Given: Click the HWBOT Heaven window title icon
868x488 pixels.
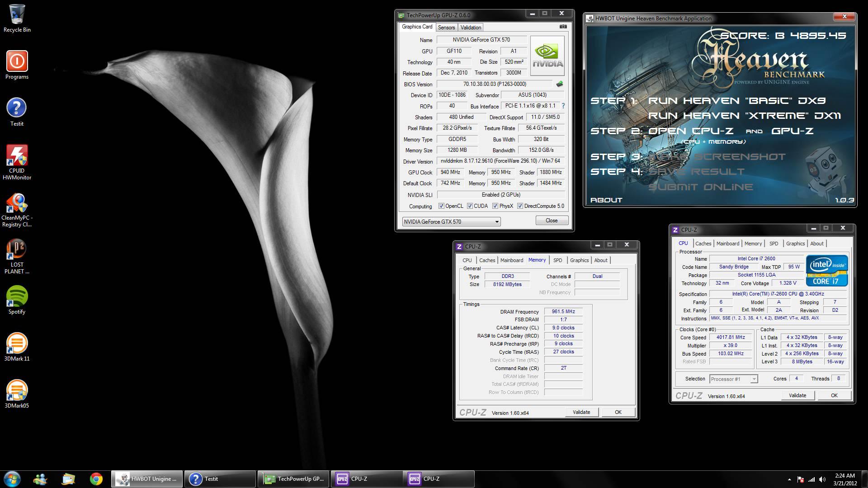Looking at the screenshot, I should [x=590, y=19].
